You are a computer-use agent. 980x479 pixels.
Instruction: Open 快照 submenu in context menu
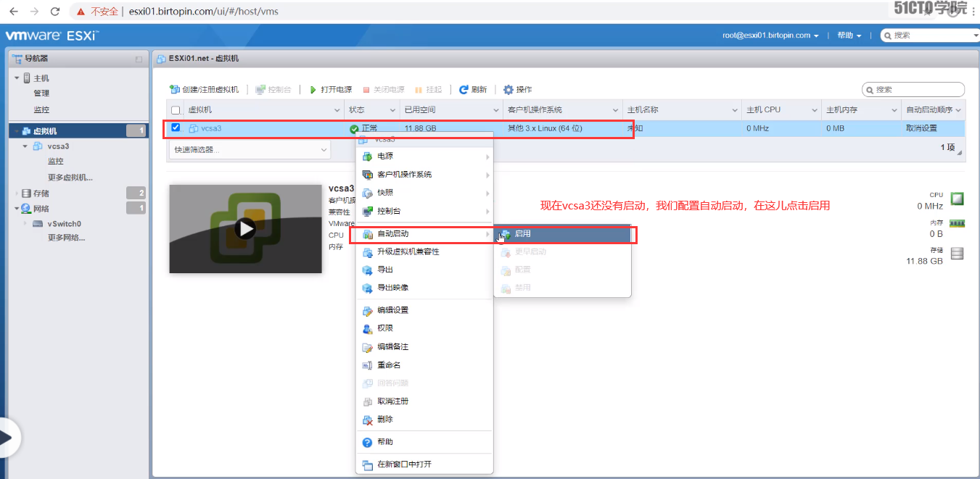click(x=424, y=193)
